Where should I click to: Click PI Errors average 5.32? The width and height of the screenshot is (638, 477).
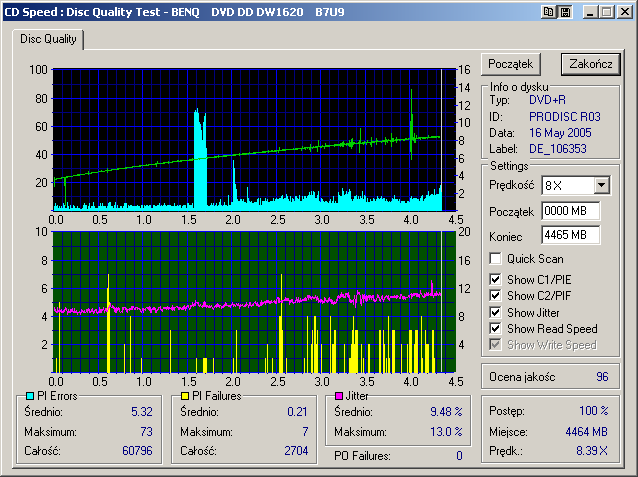coord(142,412)
